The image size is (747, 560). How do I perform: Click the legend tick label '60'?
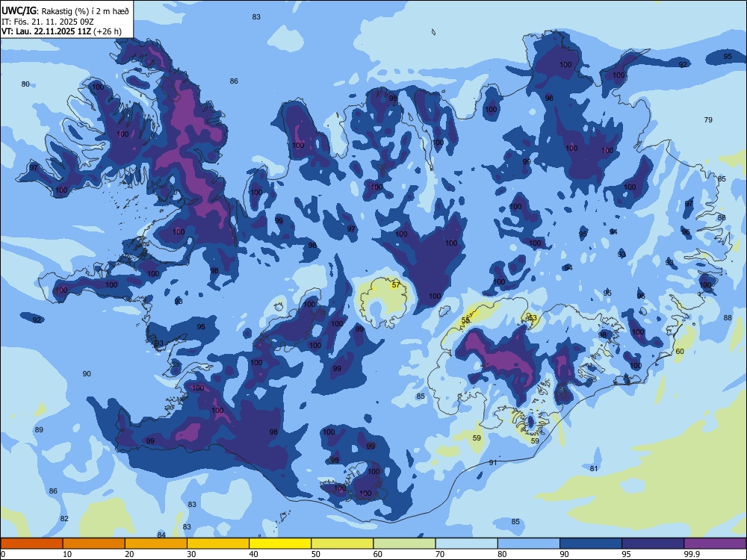[378, 554]
